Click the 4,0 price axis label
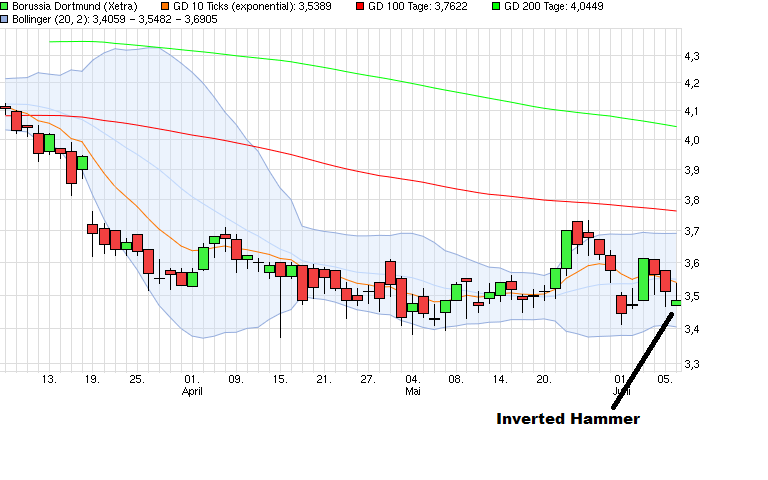 click(x=692, y=141)
